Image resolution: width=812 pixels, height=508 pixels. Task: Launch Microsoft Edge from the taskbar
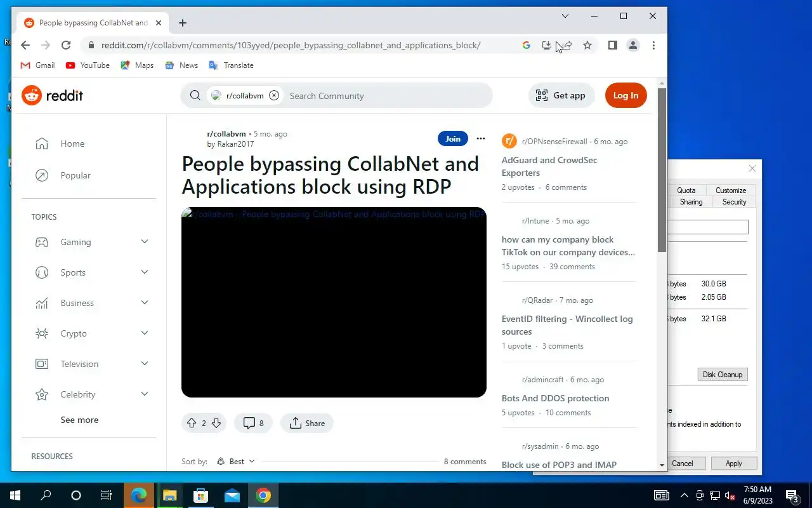[x=139, y=495]
